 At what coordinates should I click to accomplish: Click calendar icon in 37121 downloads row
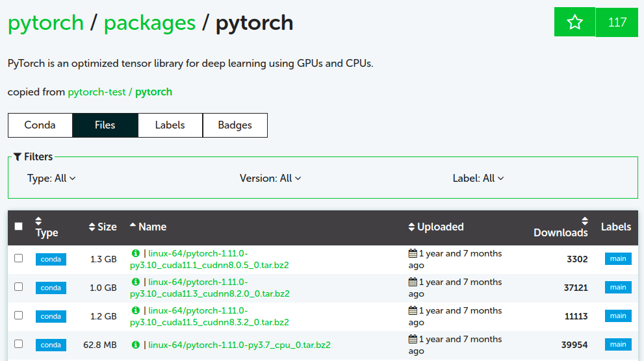click(x=413, y=282)
